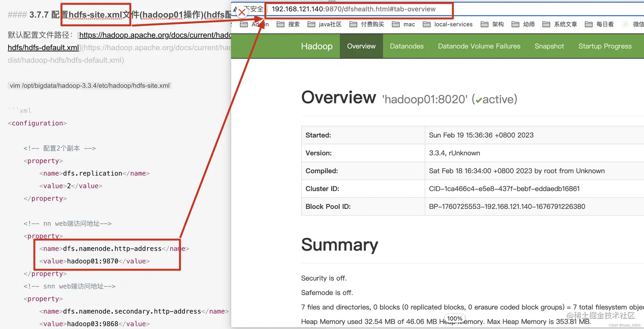
Task: Open the 架构 bookmark folder
Action: [x=492, y=24]
